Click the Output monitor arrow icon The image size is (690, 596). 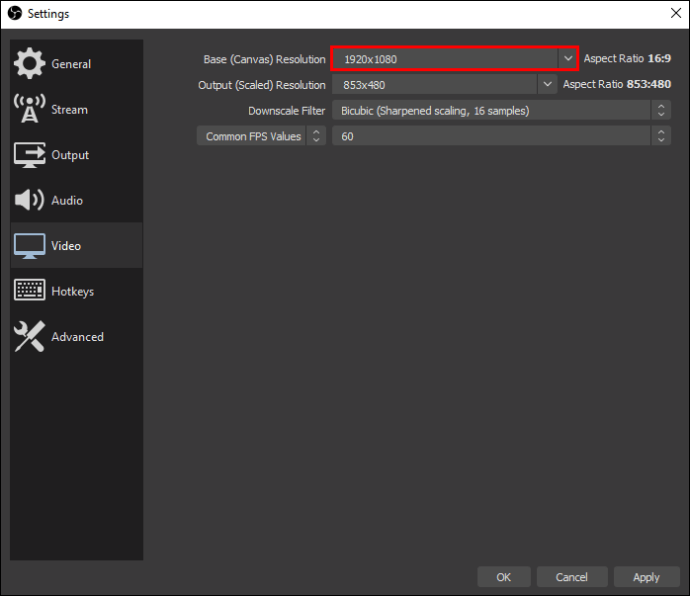point(29,155)
